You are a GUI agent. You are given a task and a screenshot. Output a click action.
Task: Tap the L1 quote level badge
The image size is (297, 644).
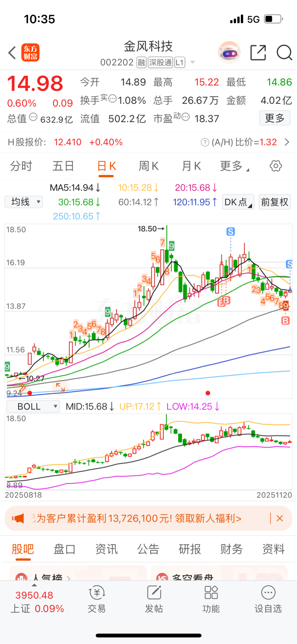(180, 62)
